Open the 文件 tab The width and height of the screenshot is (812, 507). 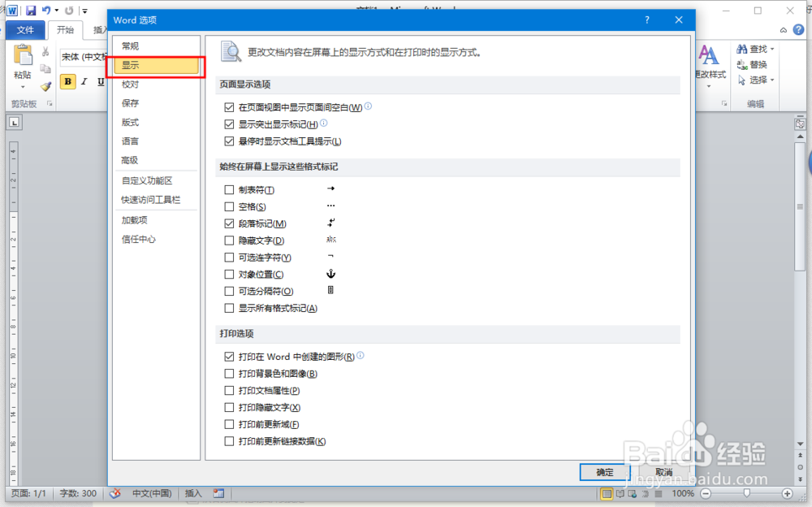pos(25,30)
